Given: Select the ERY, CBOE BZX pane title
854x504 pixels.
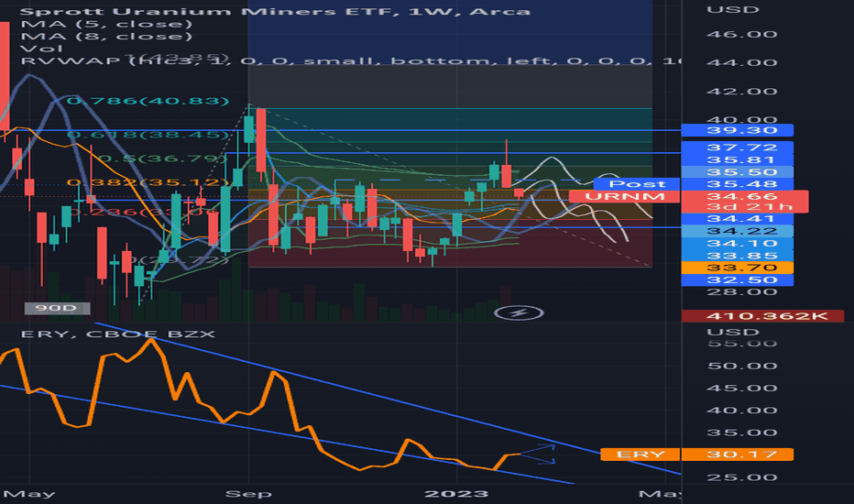Looking at the screenshot, I should tap(117, 334).
